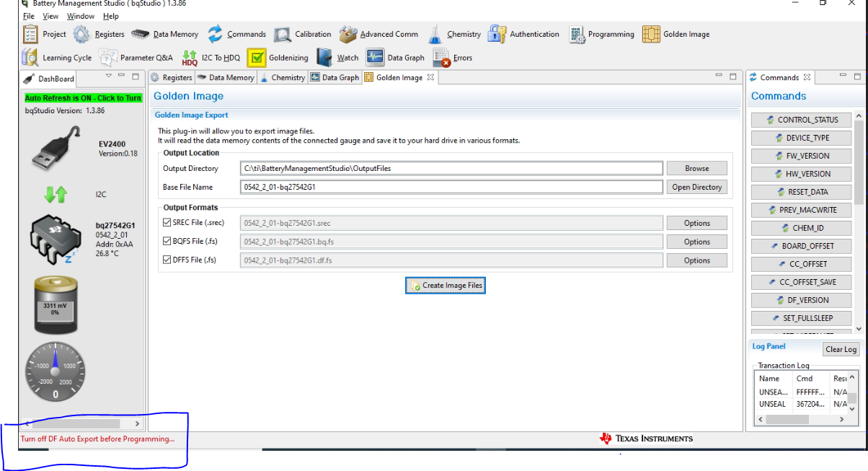Viewport: 868px width, 471px height.
Task: Open the Authentication padlock icon
Action: coord(497,34)
